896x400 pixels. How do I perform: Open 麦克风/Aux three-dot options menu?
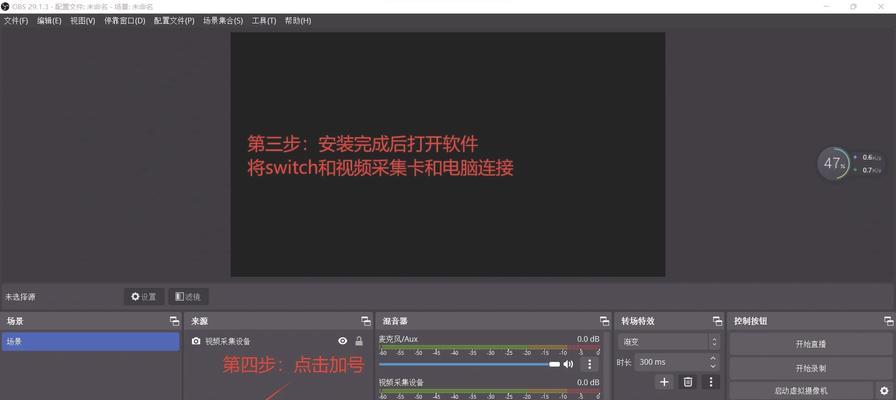pyautogui.click(x=590, y=364)
